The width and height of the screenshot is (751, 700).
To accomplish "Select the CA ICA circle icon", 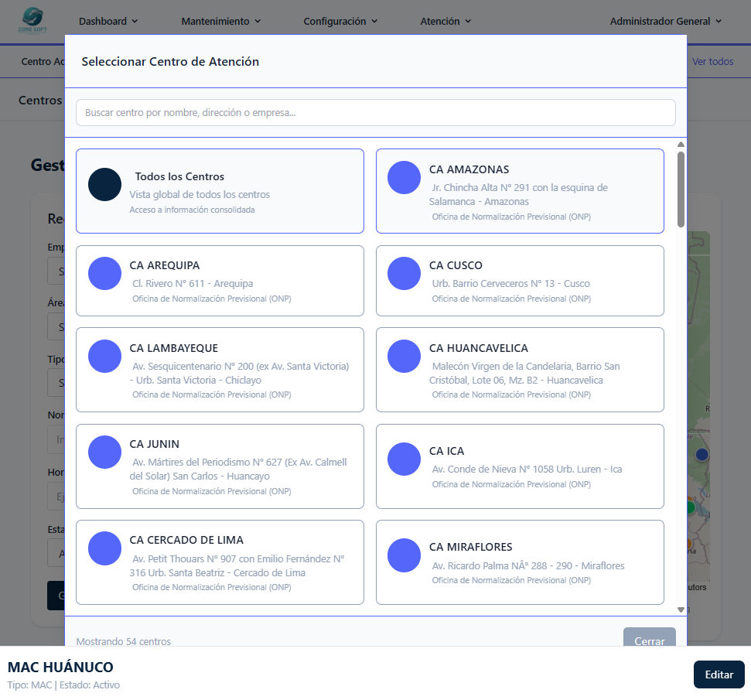I will click(x=404, y=459).
